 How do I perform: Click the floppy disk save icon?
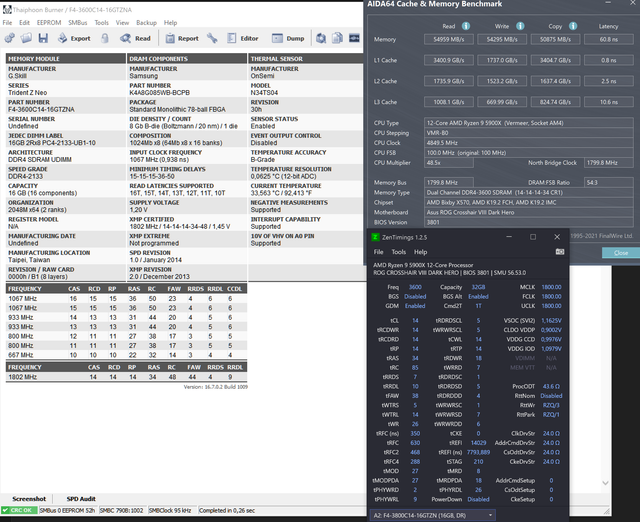coord(43,38)
